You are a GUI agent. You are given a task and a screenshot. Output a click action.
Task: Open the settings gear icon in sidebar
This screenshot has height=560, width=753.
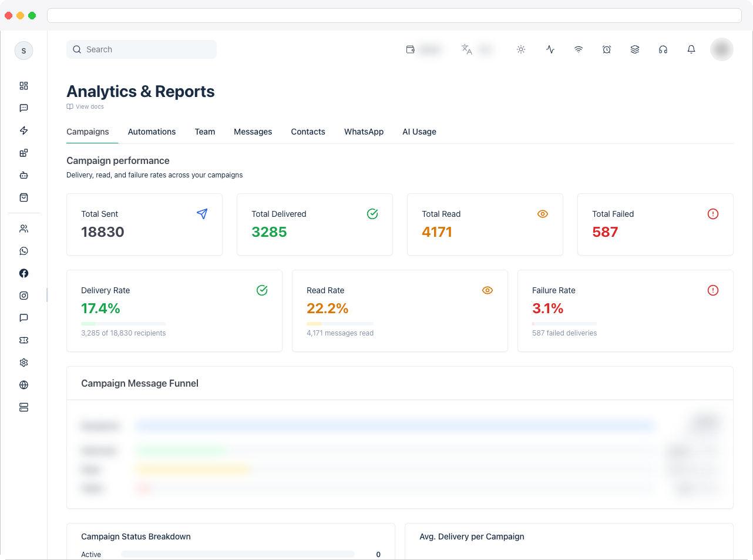(23, 363)
